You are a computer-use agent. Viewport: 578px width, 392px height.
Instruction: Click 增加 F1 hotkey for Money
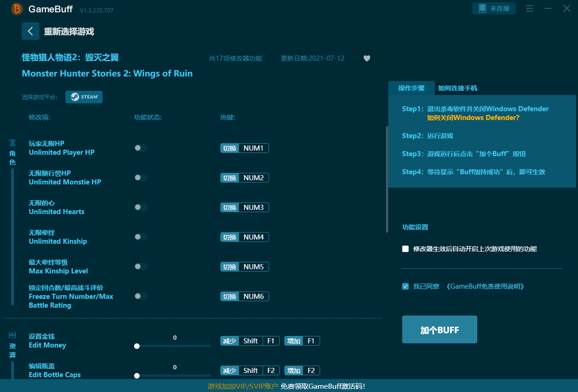point(302,341)
